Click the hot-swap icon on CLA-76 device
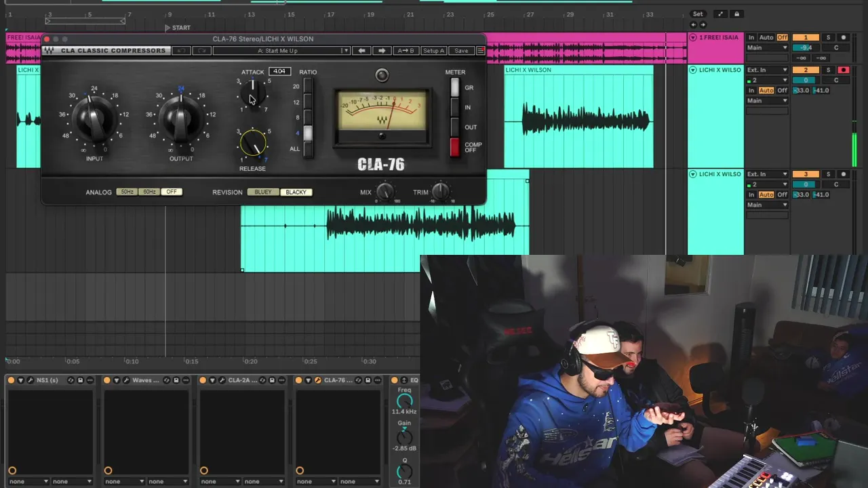Viewport: 868px width, 488px height. click(x=358, y=380)
